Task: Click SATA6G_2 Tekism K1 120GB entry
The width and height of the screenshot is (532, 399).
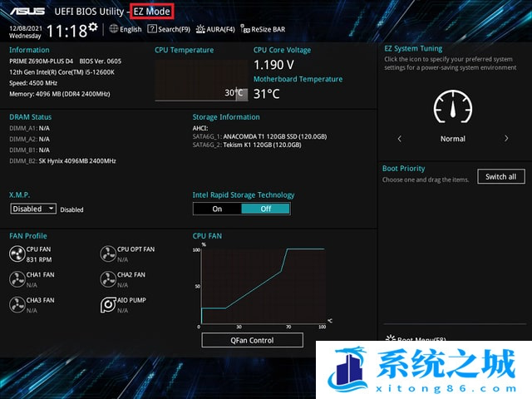Action: [x=247, y=145]
